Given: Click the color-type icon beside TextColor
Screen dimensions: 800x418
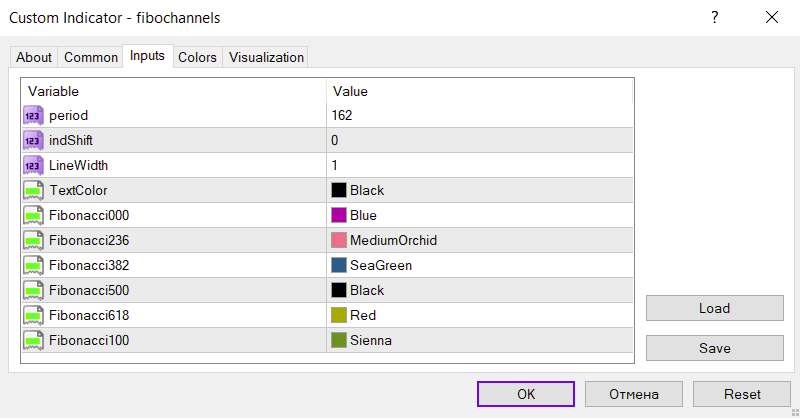Looking at the screenshot, I should 32,190.
